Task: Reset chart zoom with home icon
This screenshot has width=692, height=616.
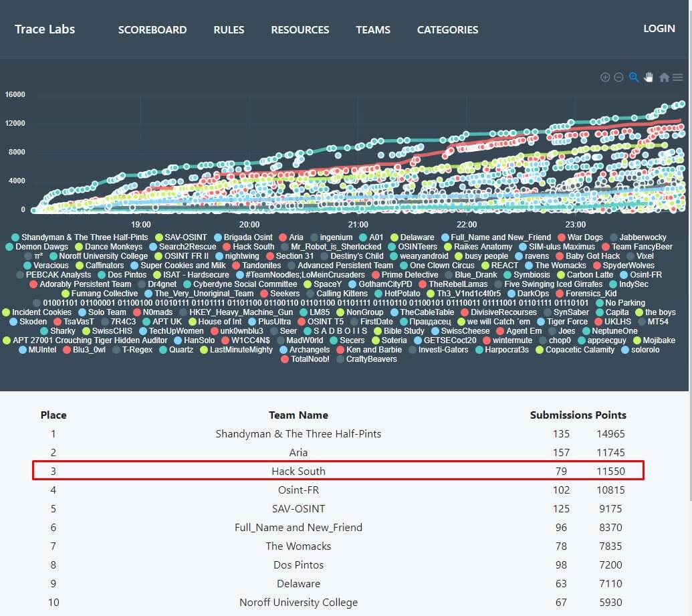Action: point(664,78)
